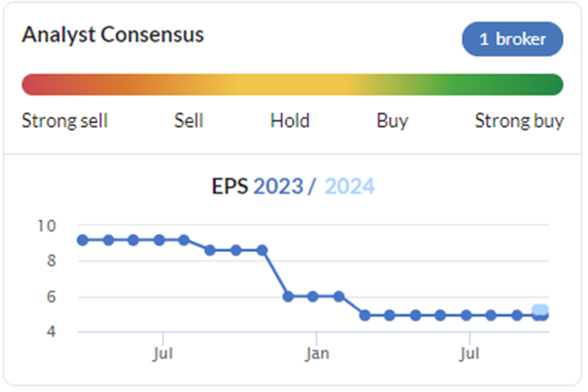Click the 1 broker badge
The width and height of the screenshot is (588, 392).
click(512, 39)
